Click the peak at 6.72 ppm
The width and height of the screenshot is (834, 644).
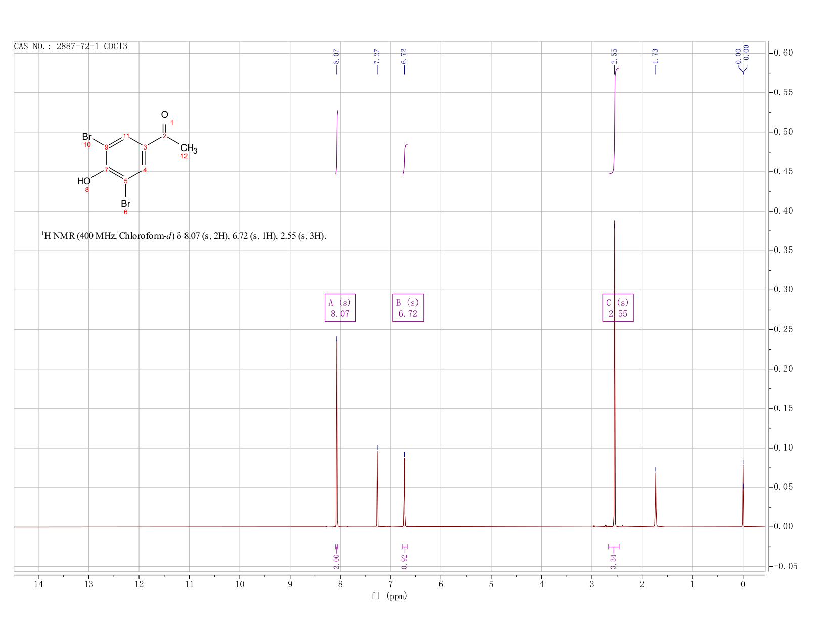point(404,492)
